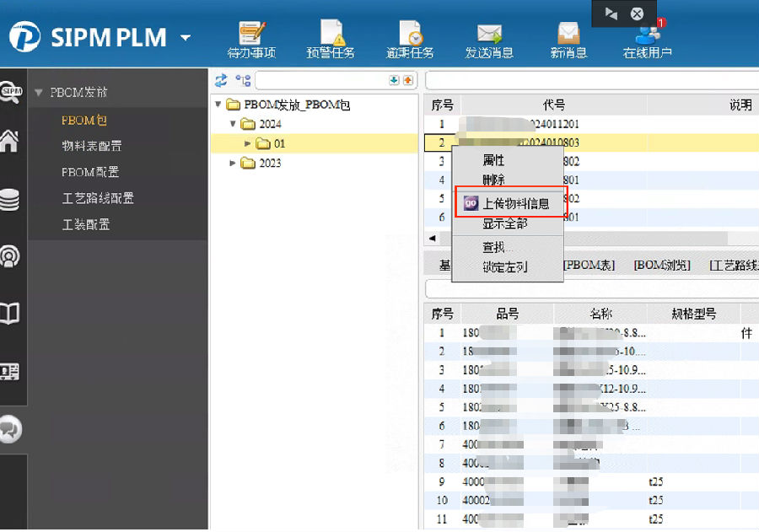
Task: Expand the 2023 folder in tree
Action: (233, 163)
